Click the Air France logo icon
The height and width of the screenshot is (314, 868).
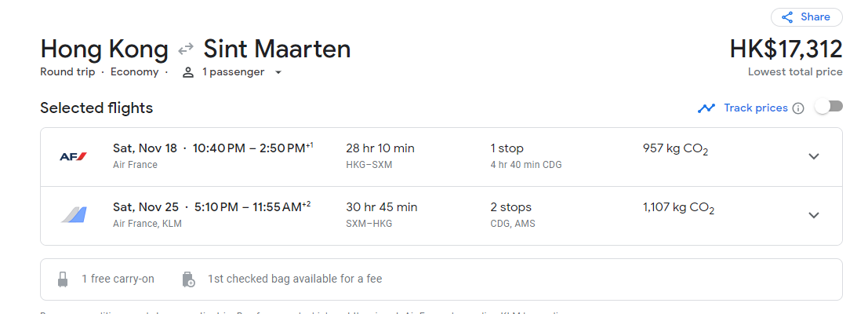pos(73,156)
